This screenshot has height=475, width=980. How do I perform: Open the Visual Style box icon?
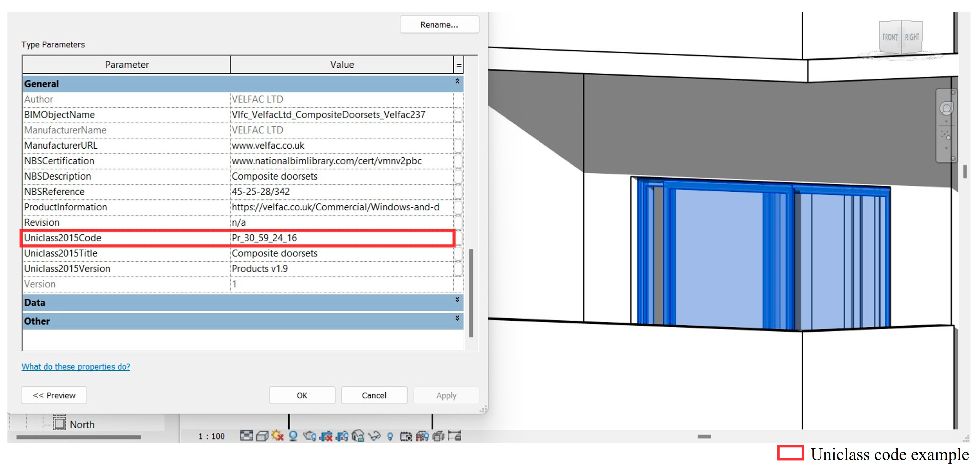(x=262, y=436)
